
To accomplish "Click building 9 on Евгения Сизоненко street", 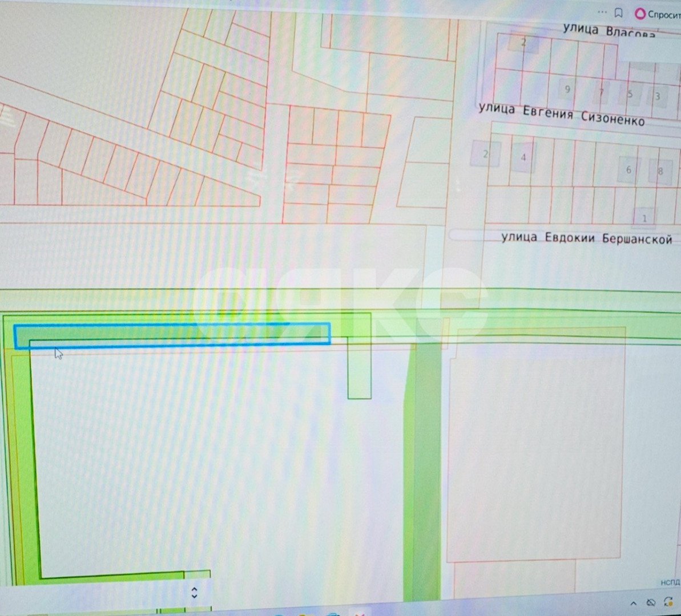I will pyautogui.click(x=567, y=89).
